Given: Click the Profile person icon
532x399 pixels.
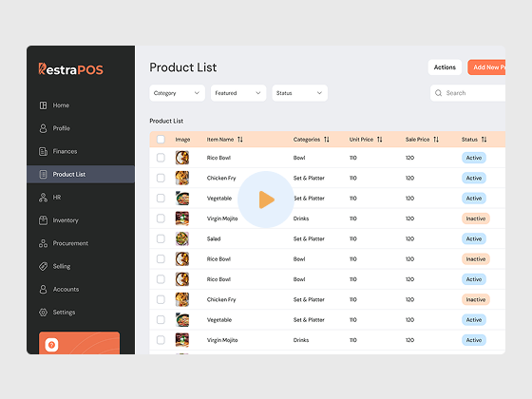Looking at the screenshot, I should (43, 128).
